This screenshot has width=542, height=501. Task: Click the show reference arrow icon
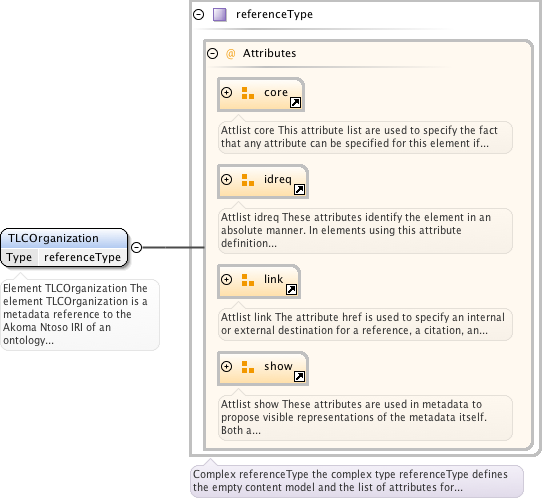point(299,377)
